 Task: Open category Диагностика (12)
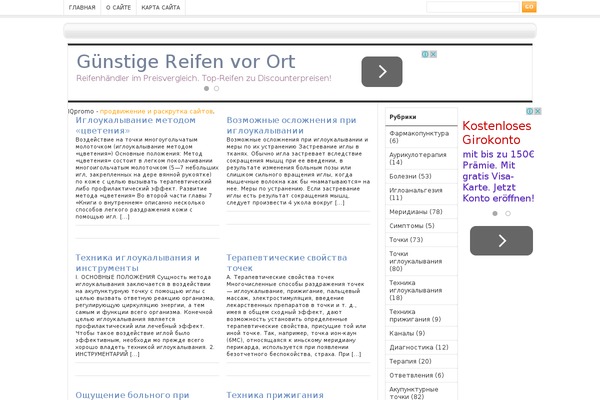pyautogui.click(x=421, y=348)
